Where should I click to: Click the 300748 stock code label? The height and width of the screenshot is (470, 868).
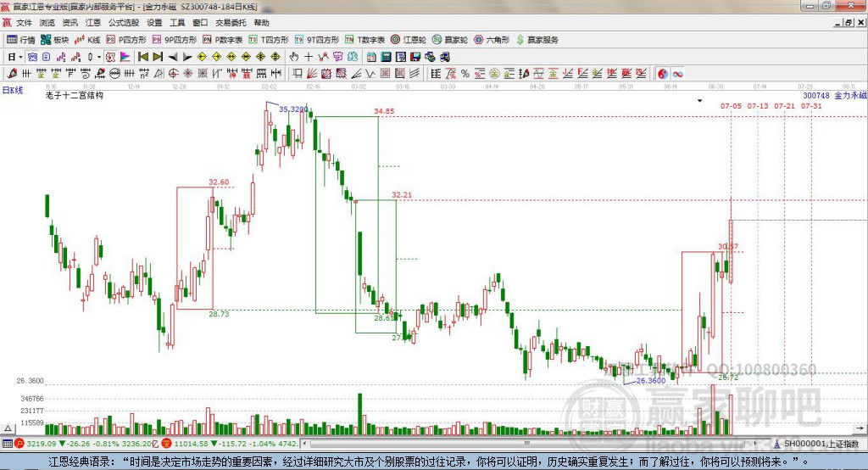(816, 95)
